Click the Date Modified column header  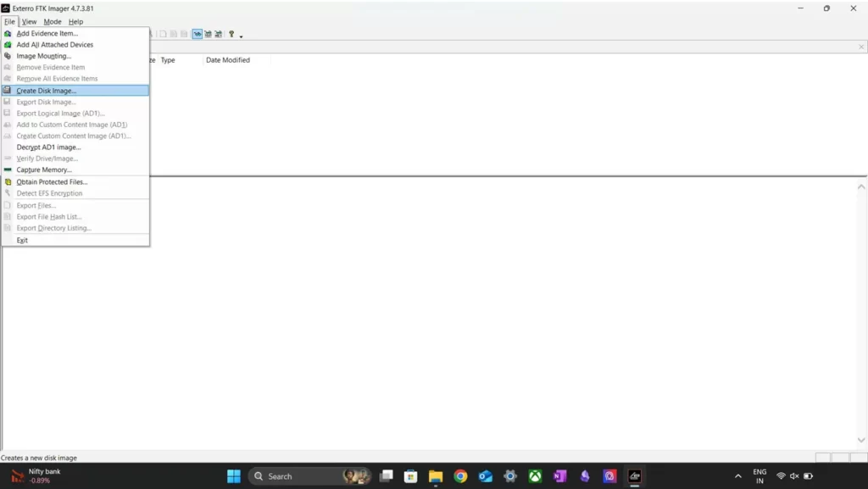228,60
